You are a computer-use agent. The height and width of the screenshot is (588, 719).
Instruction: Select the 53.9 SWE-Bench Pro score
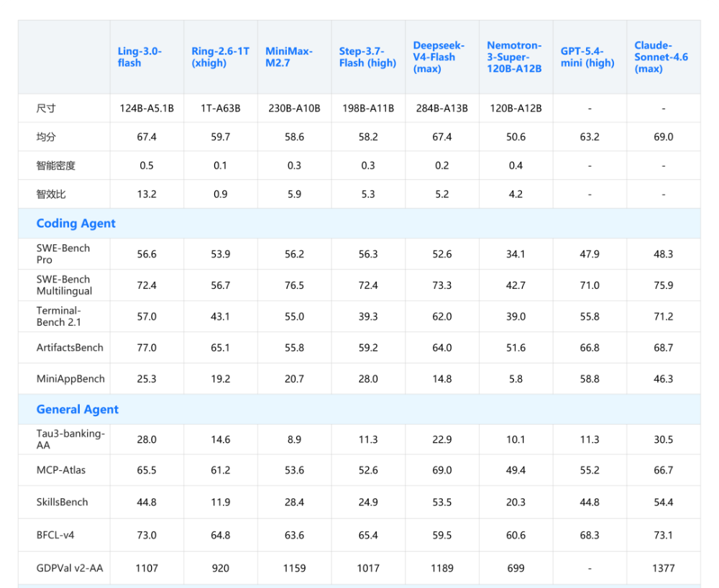pos(221,254)
